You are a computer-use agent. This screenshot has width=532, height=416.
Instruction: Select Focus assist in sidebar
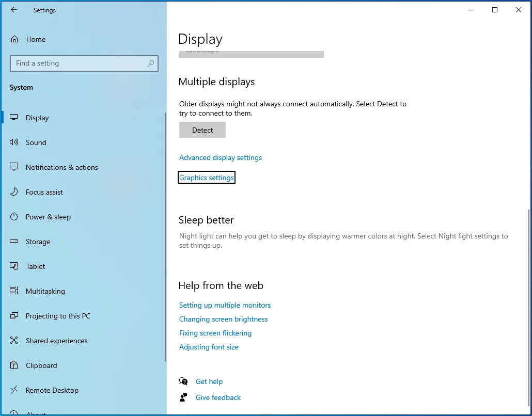[x=83, y=192]
